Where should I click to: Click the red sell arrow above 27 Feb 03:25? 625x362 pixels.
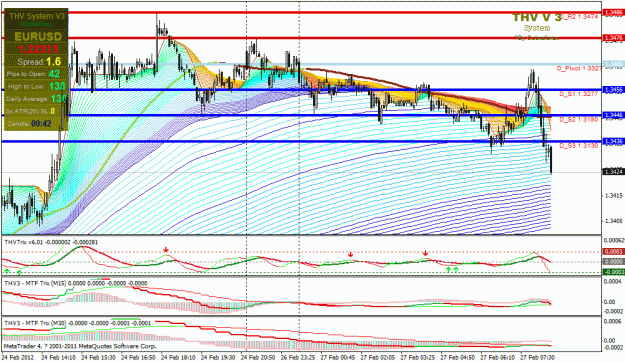(x=425, y=253)
